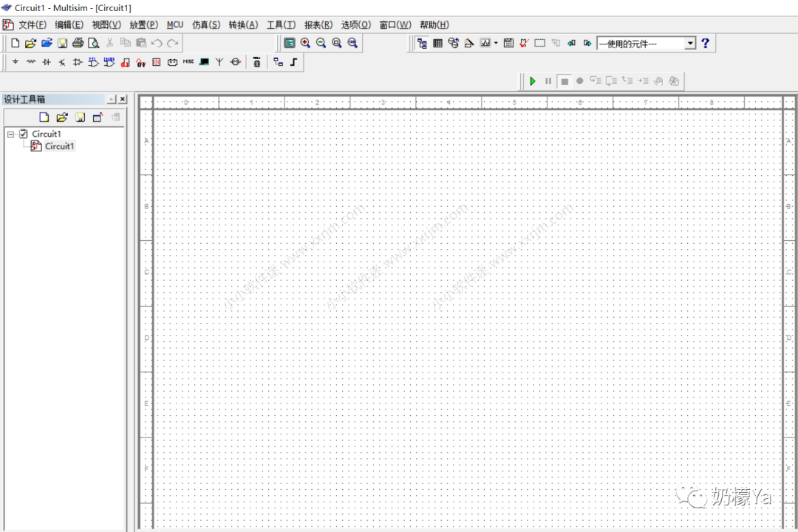
Task: Click Capture Screen Area dashed rectangle icon
Action: click(x=540, y=44)
